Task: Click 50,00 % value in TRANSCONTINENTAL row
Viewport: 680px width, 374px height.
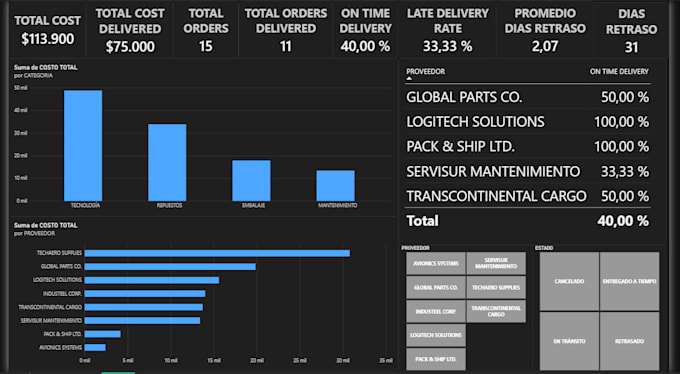Action: coord(624,196)
